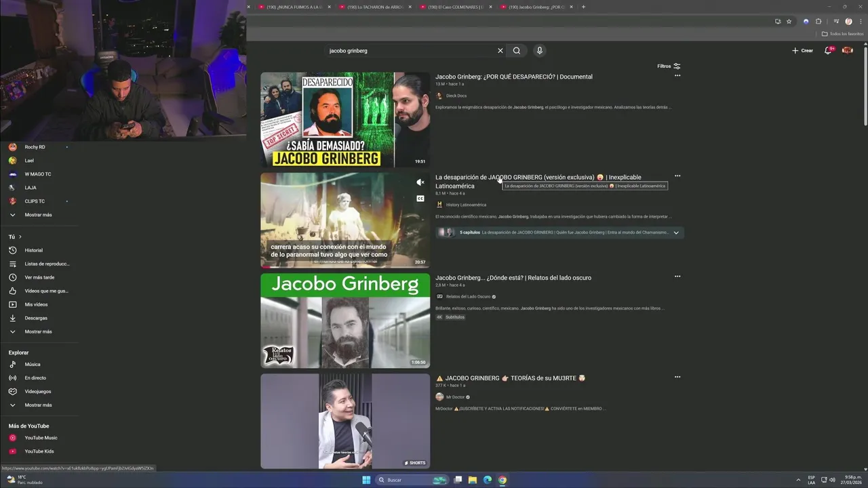Open YouTube notifications bell
Viewport: 868px width, 488px height.
pyautogui.click(x=828, y=51)
